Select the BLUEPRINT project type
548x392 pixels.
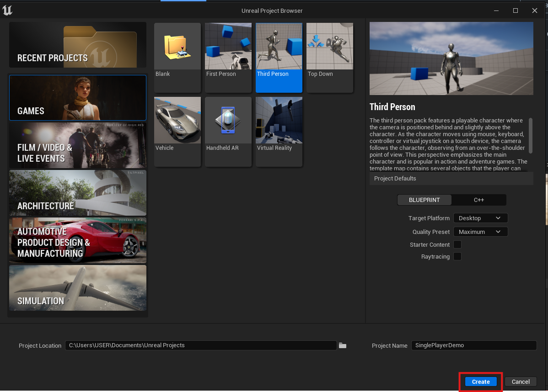pyautogui.click(x=424, y=200)
